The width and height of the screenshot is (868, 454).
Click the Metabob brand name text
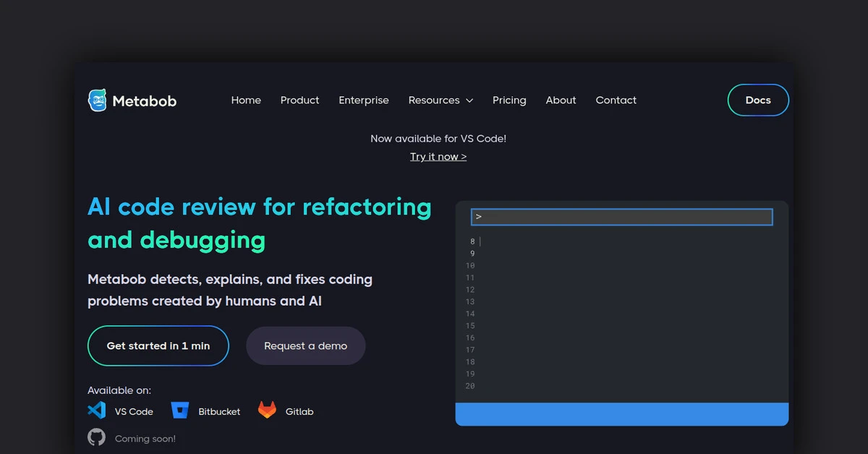(145, 101)
